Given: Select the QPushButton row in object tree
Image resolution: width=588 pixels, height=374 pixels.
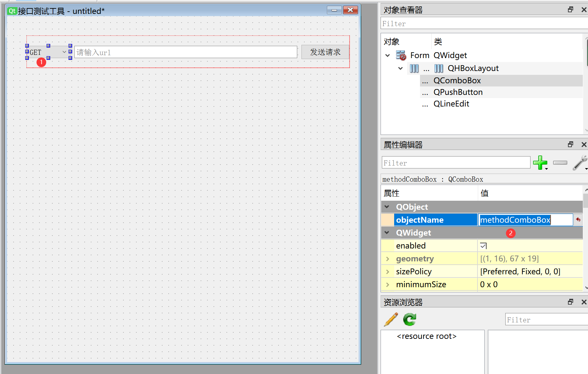Looking at the screenshot, I should pyautogui.click(x=501, y=92).
